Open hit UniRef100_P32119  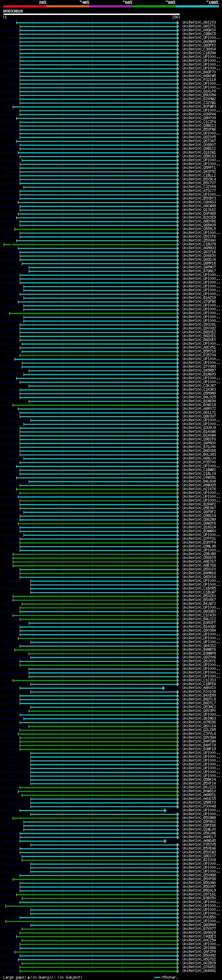point(199,80)
